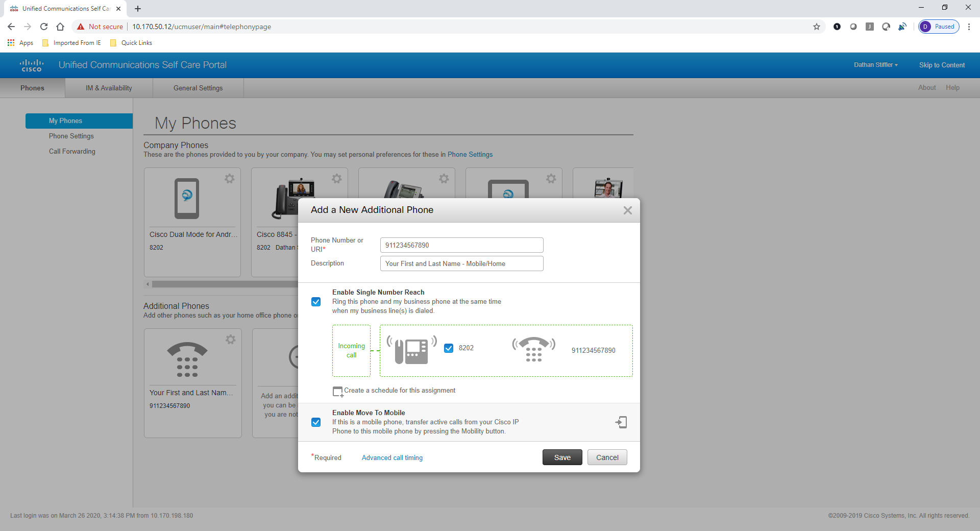
Task: Select My Phones in the sidebar
Action: coord(79,121)
